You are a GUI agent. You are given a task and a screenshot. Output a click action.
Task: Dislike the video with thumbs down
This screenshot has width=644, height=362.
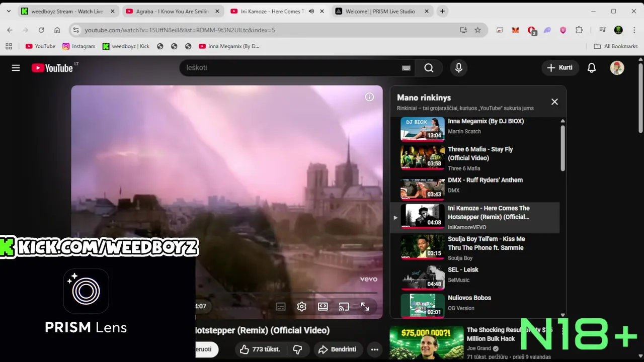coord(297,349)
